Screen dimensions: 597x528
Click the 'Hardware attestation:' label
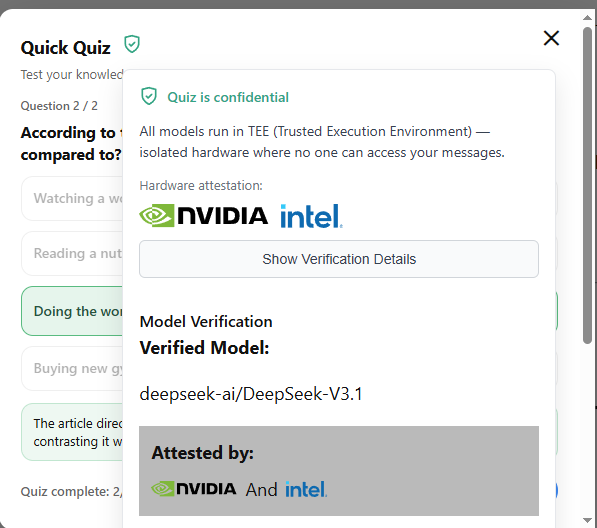click(x=201, y=185)
